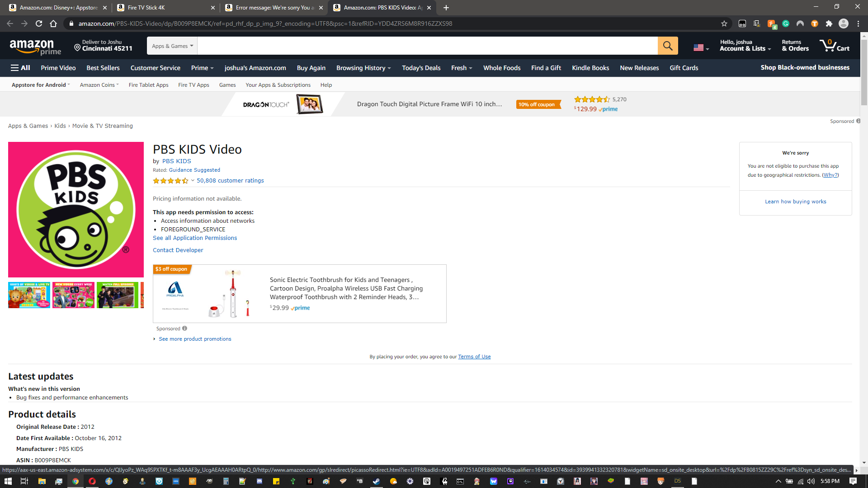Open File Explorer from the taskbar
Screen dimensions: 868x488
(x=42, y=481)
